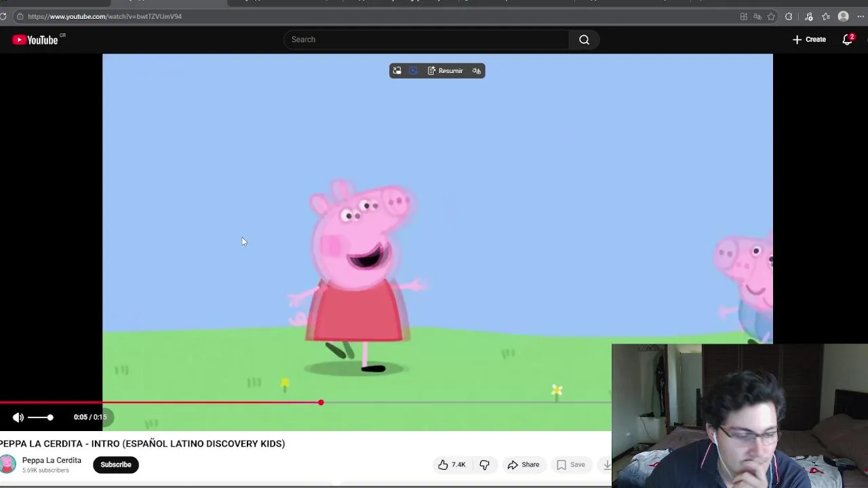Open the Peppa La Cerdita channel avatar
The width and height of the screenshot is (868, 488).
click(x=7, y=464)
